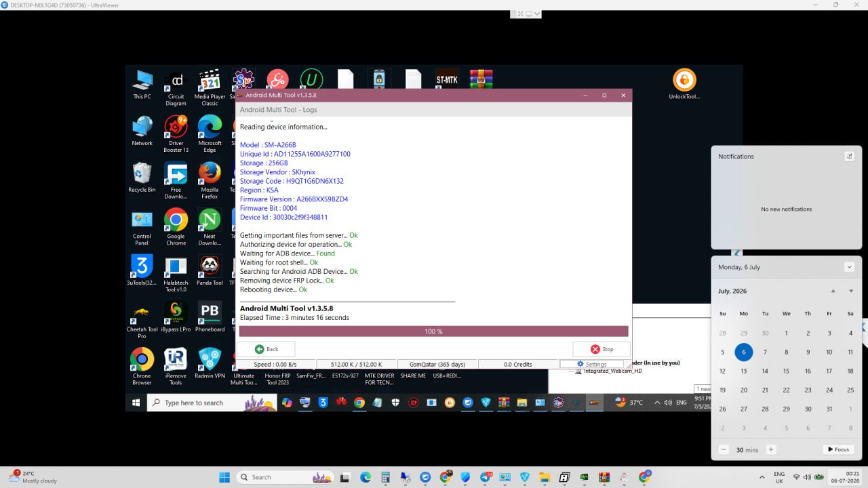Click the Removing device FRP Lock log line
This screenshot has height=488, width=868.
[287, 281]
